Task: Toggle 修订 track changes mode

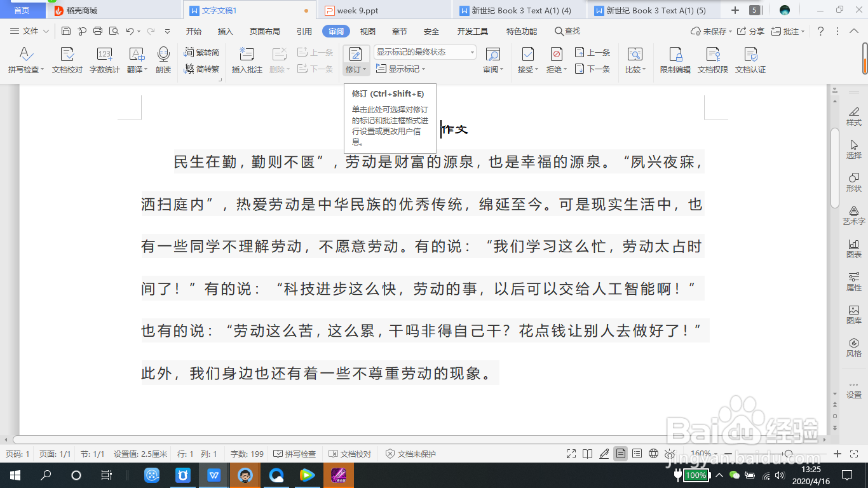Action: point(356,54)
